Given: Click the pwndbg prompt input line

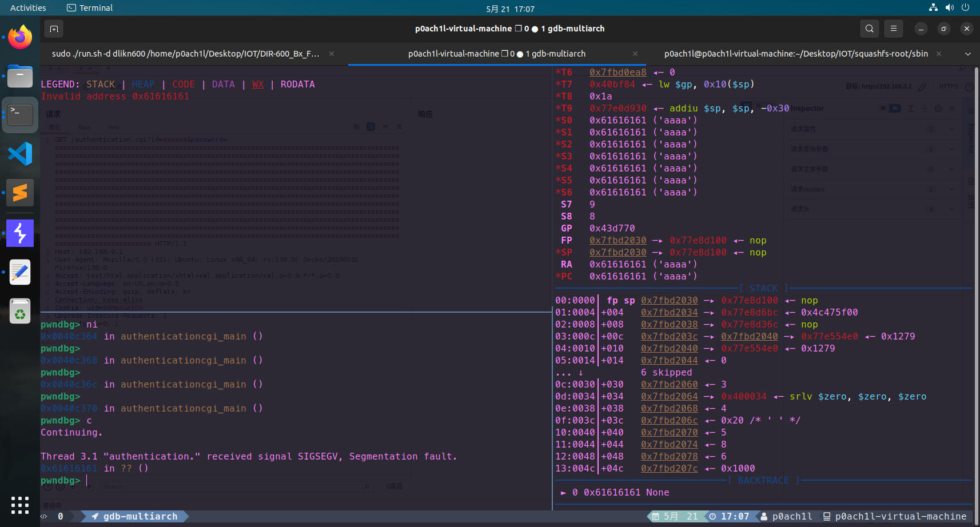Looking at the screenshot, I should pos(296,480).
